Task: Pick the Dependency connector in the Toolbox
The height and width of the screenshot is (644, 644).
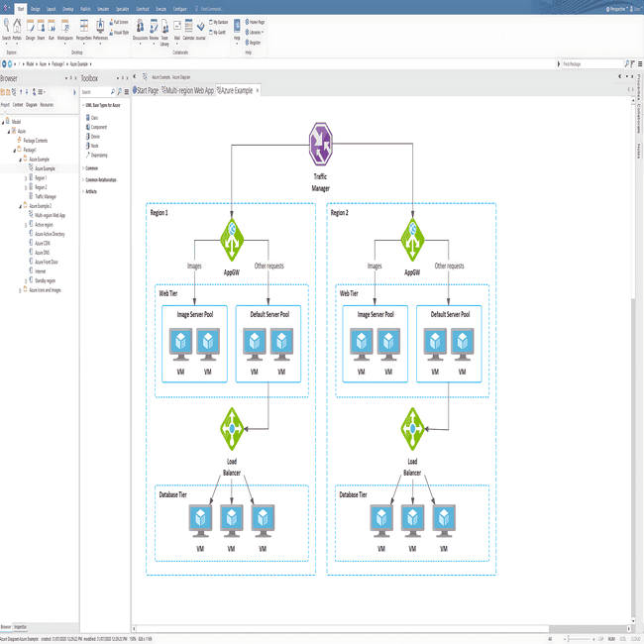Action: tap(96, 156)
